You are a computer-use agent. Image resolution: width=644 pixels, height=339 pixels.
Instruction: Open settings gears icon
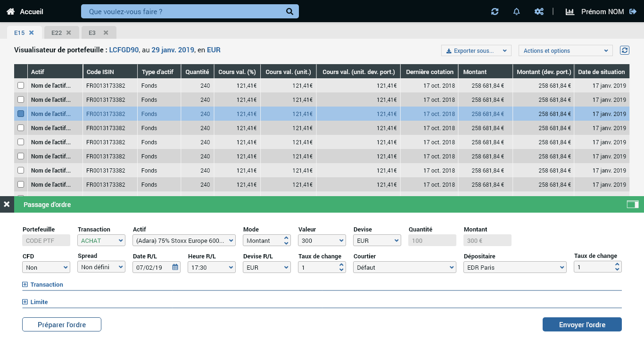(539, 11)
